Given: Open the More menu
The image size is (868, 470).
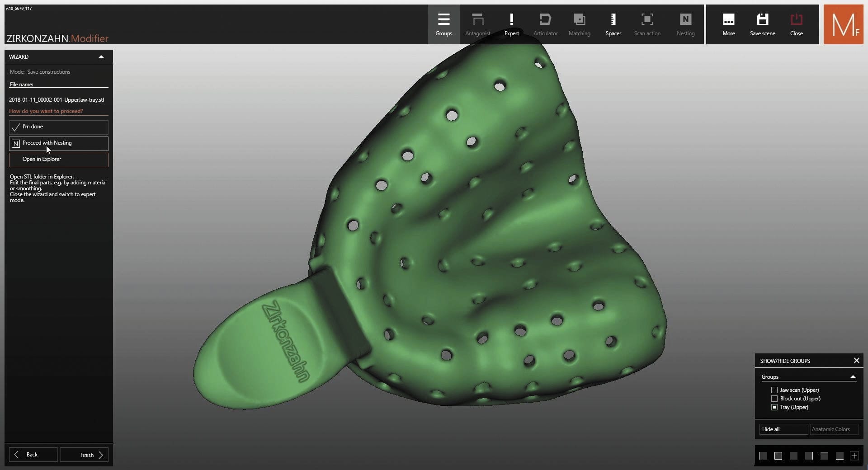Looking at the screenshot, I should tap(728, 24).
